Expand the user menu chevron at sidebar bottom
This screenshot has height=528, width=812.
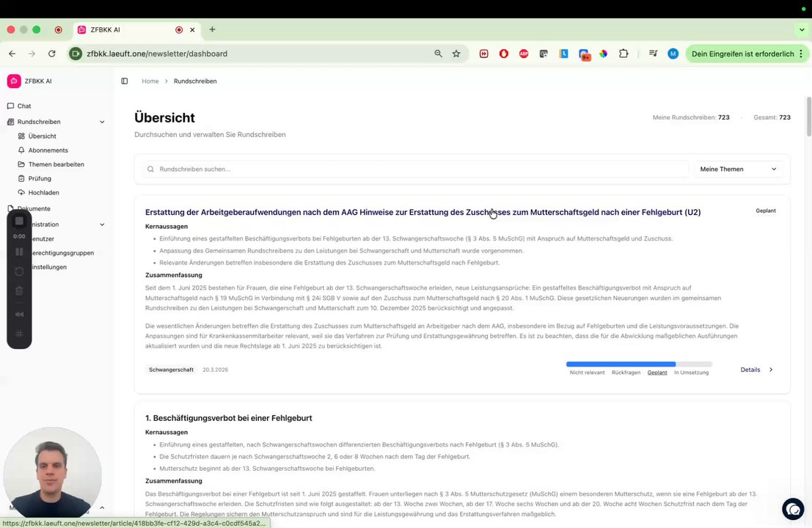point(102,507)
